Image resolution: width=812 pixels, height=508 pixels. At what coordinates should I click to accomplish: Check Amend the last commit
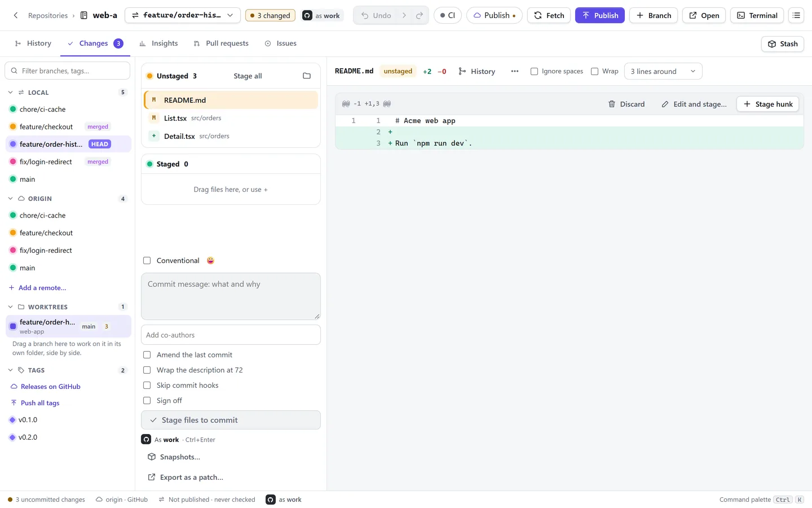(147, 354)
